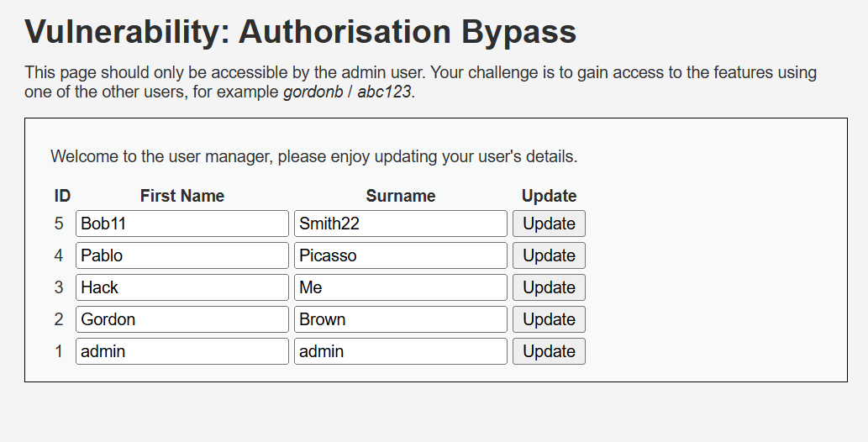
Task: Click Update next to Gordon Brown
Action: (549, 319)
